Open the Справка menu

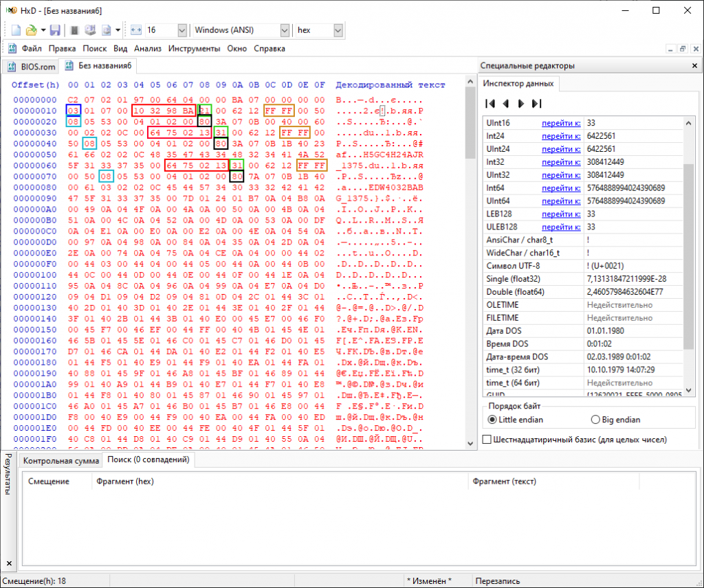point(269,49)
